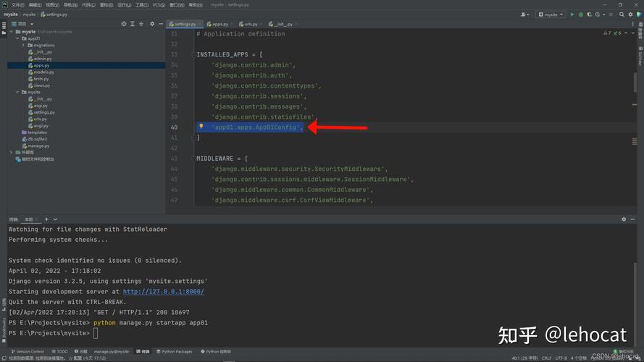Collapse all using the Project panel icon
The image size is (644, 362).
(141, 24)
